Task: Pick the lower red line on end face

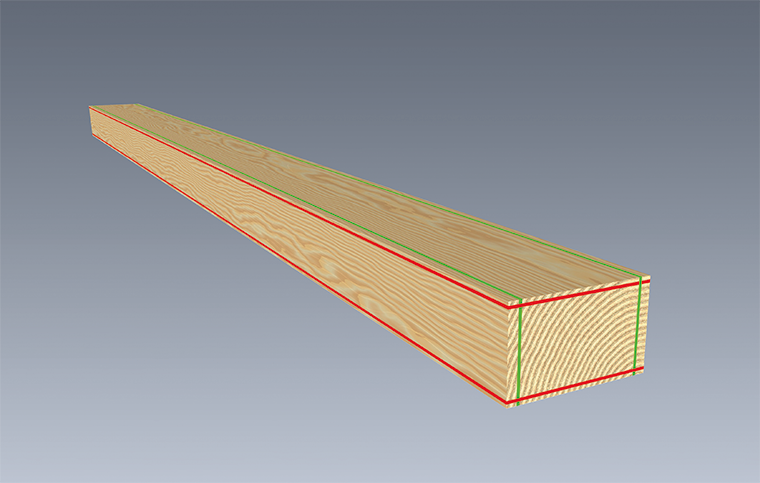Action: [574, 386]
